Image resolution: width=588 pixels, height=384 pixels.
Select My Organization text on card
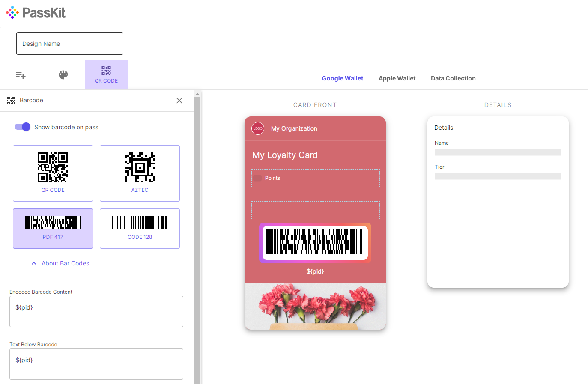coord(294,128)
